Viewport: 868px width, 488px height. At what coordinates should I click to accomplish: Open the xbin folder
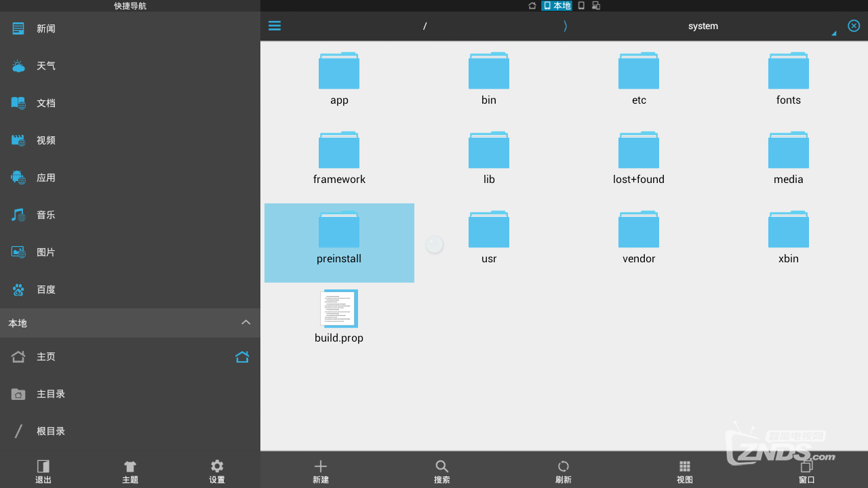[789, 238]
